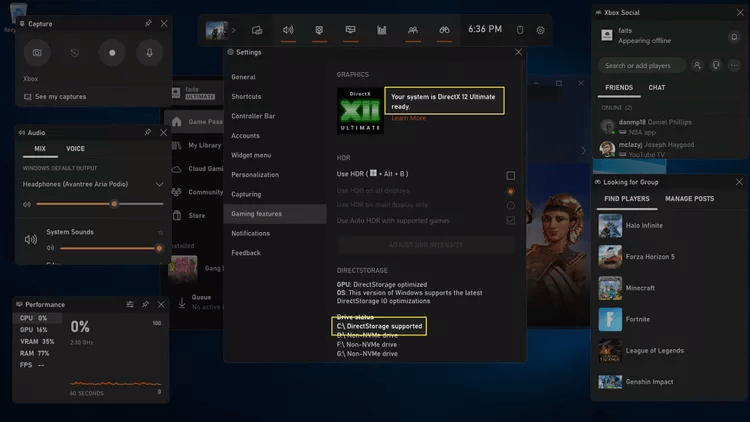This screenshot has width=750, height=422.
Task: Switch to the CHAT tab
Action: point(657,88)
